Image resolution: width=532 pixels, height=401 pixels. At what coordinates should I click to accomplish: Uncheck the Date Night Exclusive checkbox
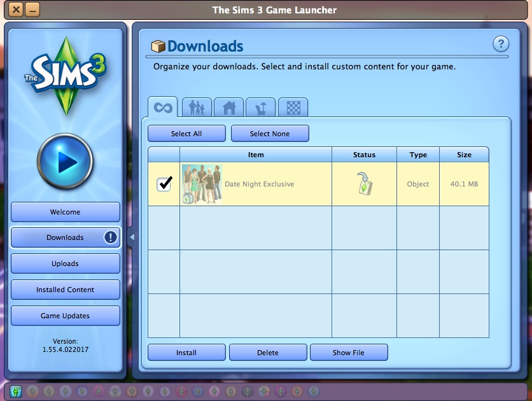coord(164,184)
